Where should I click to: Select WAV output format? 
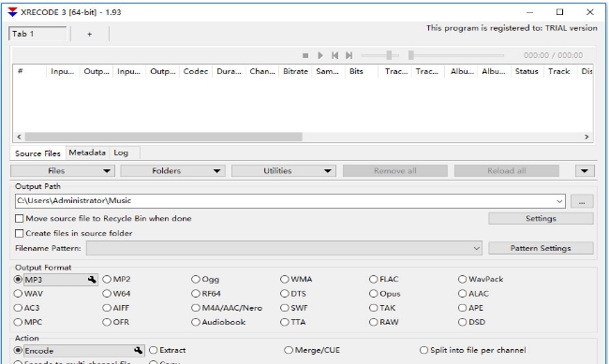coord(28,294)
